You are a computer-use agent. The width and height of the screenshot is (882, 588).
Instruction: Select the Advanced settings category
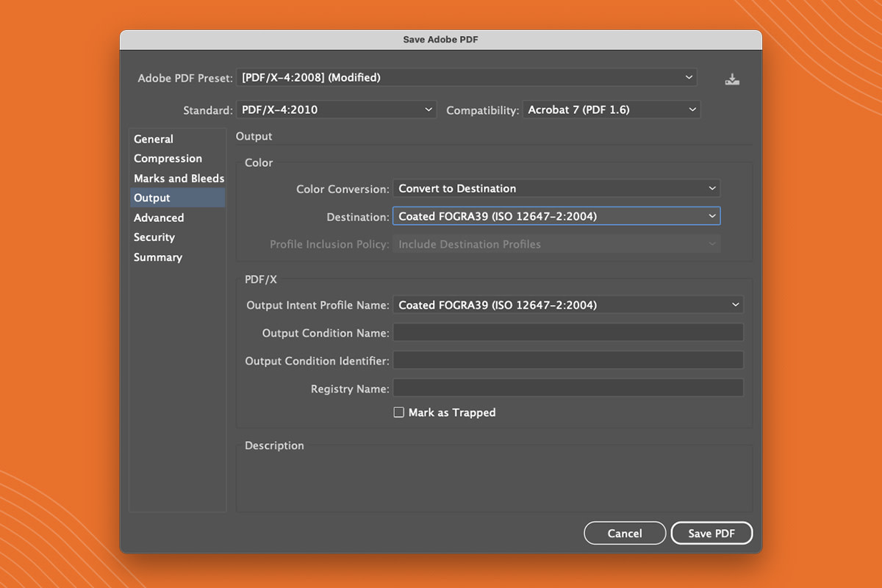tap(159, 218)
